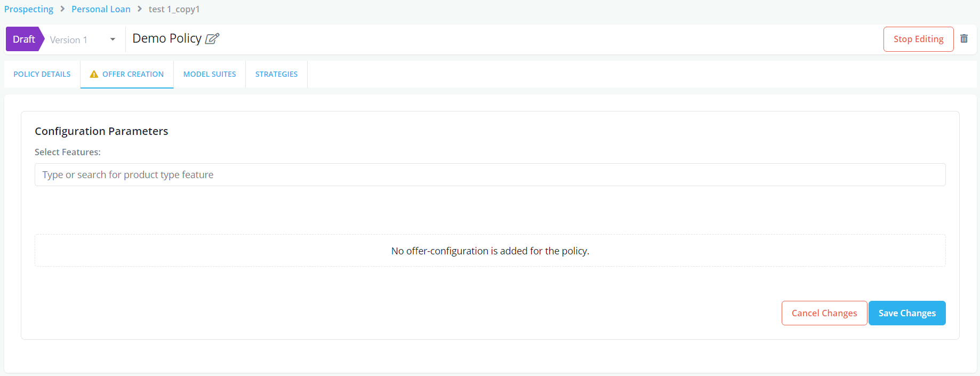980x376 pixels.
Task: Focus the product type feature search field
Action: point(490,175)
